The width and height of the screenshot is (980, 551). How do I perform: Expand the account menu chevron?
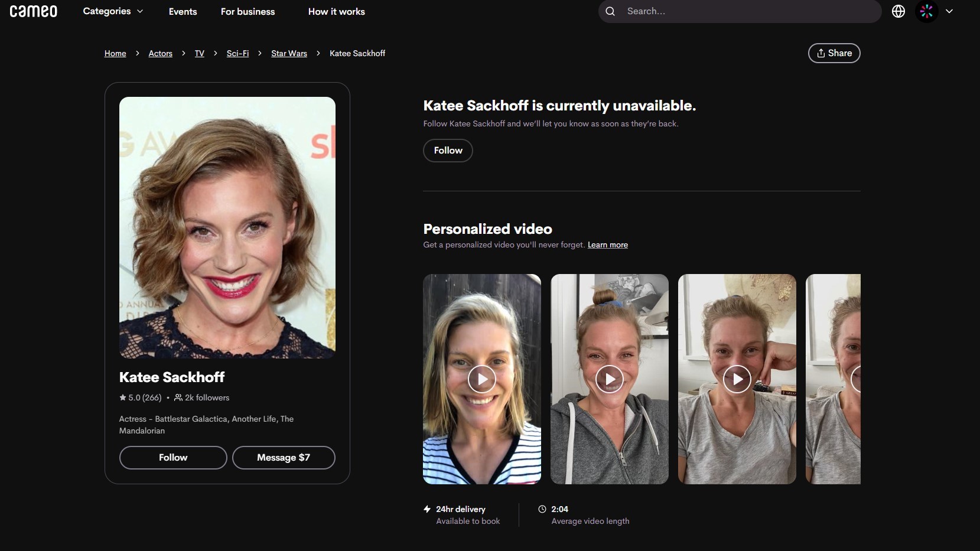949,11
